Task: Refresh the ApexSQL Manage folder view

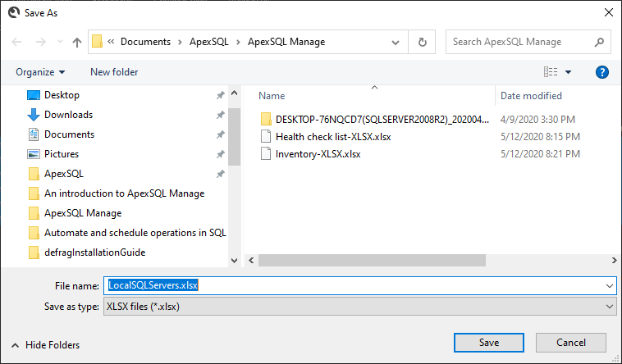Action: tap(422, 42)
